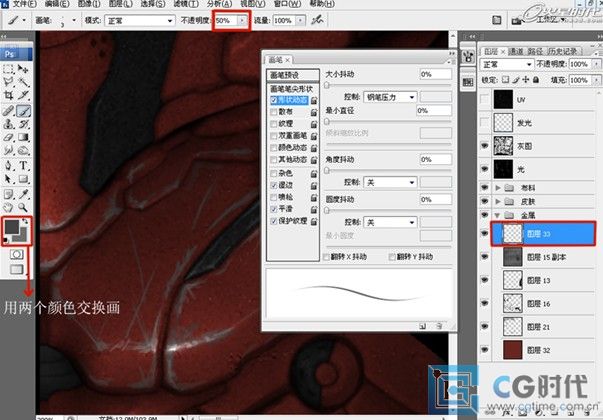Open the 模式 blend mode dropdown in options bar
This screenshot has width=603, height=420.
(139, 20)
